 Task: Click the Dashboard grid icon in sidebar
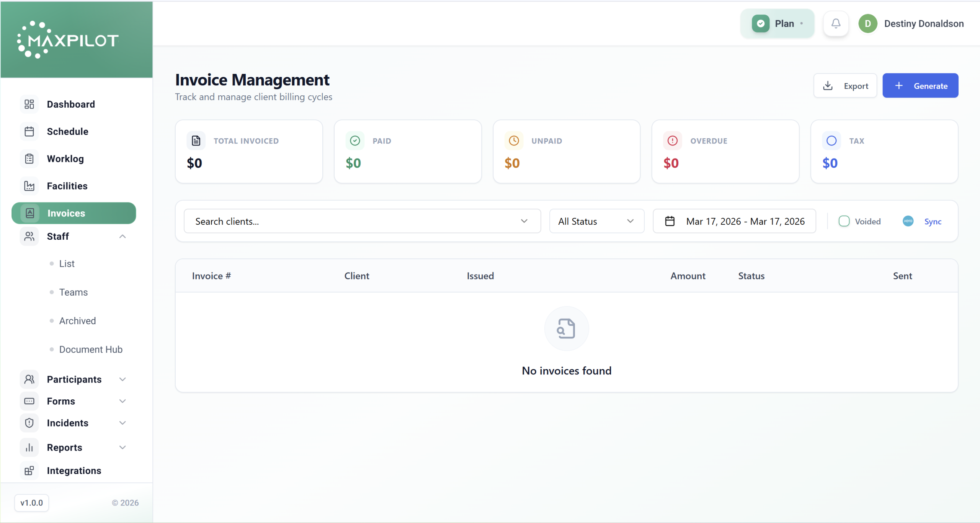pos(29,104)
